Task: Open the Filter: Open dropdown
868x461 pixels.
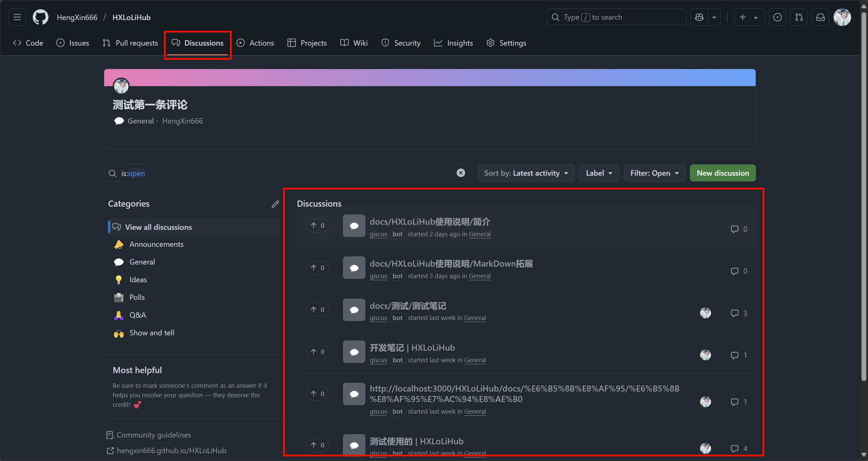Action: pos(654,173)
